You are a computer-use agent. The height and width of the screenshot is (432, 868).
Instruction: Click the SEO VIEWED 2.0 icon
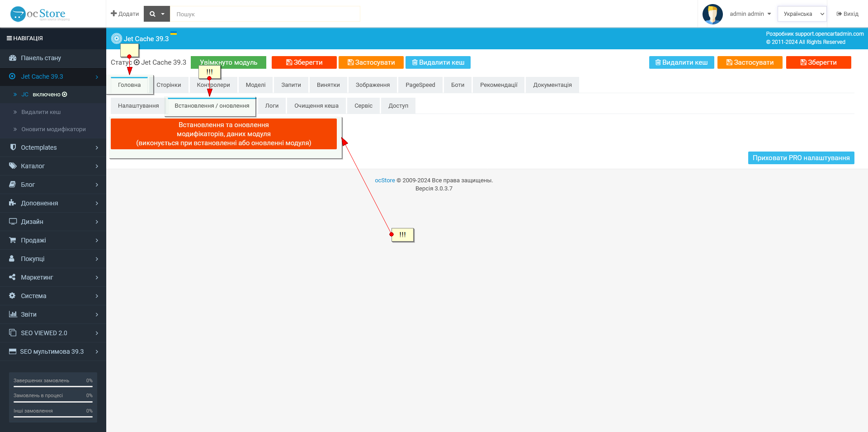[x=13, y=333]
